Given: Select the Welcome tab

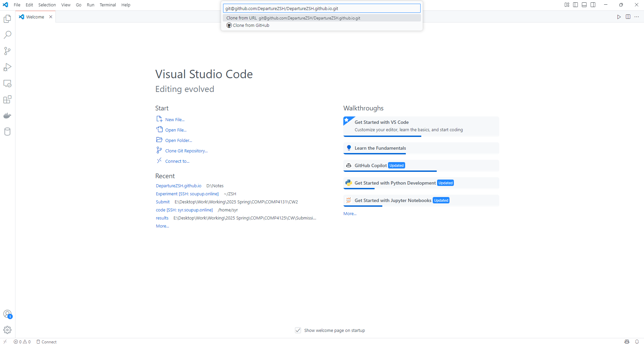Looking at the screenshot, I should [35, 17].
